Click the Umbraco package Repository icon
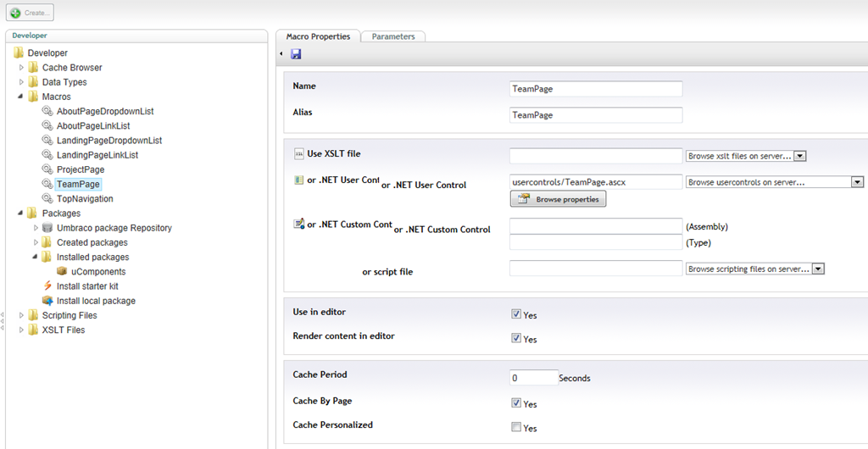868x449 pixels. coord(47,228)
